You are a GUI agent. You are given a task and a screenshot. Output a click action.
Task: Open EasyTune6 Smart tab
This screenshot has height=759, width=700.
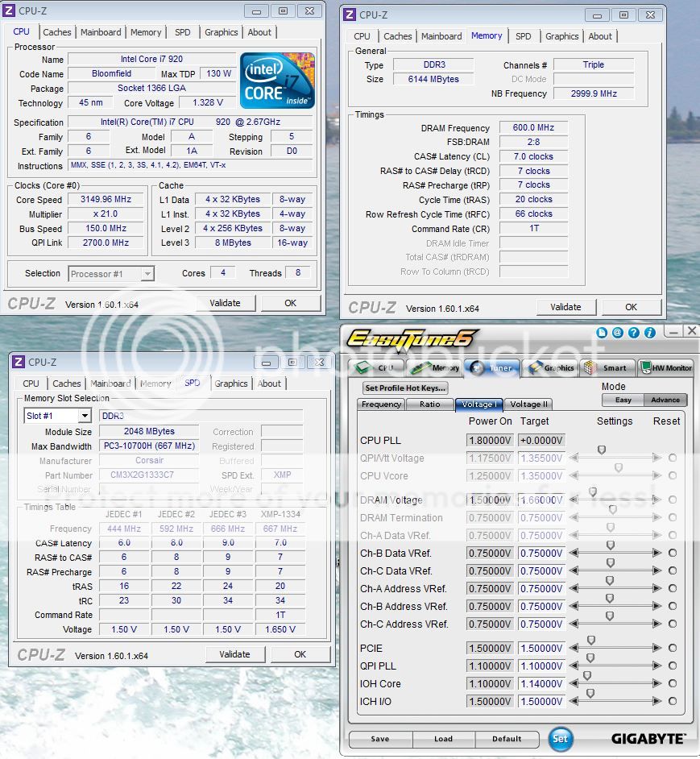tap(608, 368)
